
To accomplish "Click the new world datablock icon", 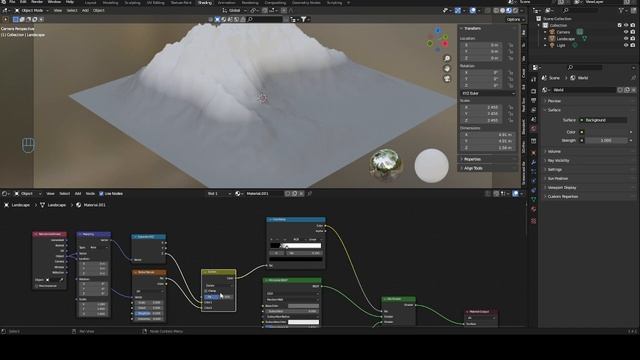I will tap(627, 90).
